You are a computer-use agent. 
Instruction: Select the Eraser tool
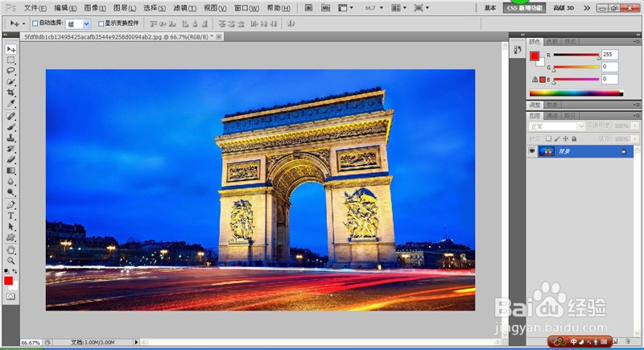point(10,159)
